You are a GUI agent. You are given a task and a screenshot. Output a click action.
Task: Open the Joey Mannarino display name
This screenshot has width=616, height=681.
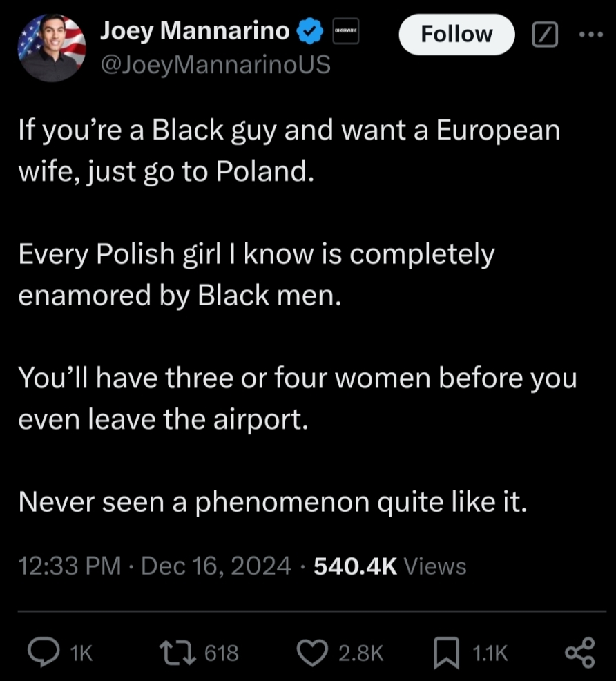pos(195,31)
